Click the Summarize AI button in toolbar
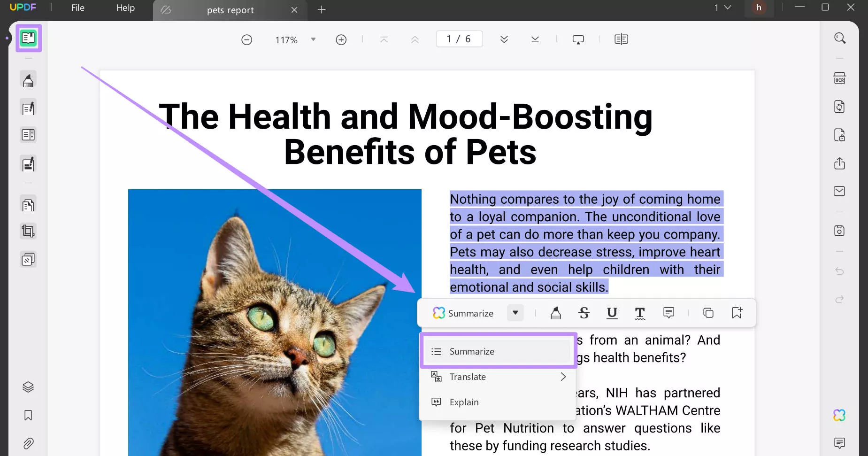The height and width of the screenshot is (456, 868). click(x=463, y=313)
